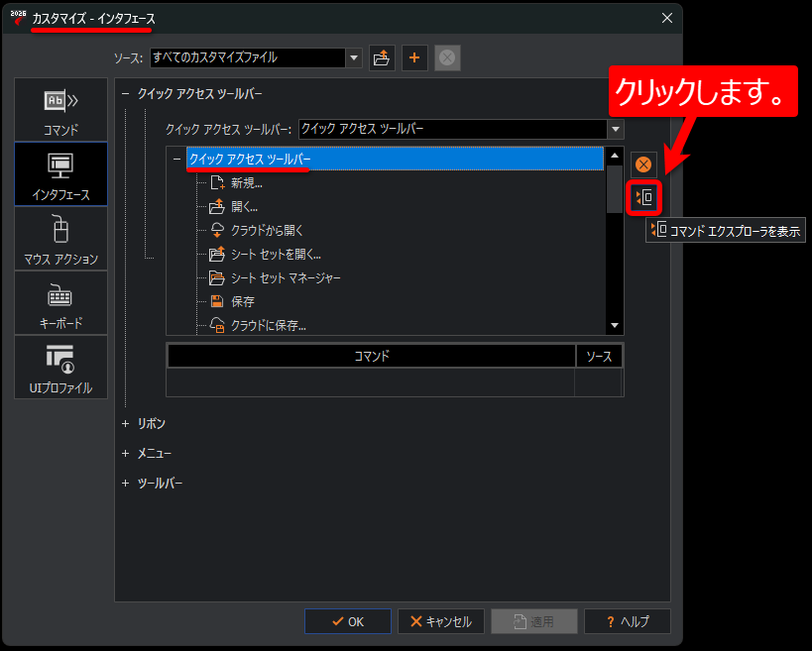Click the tree scrollbar down arrow

(x=615, y=325)
